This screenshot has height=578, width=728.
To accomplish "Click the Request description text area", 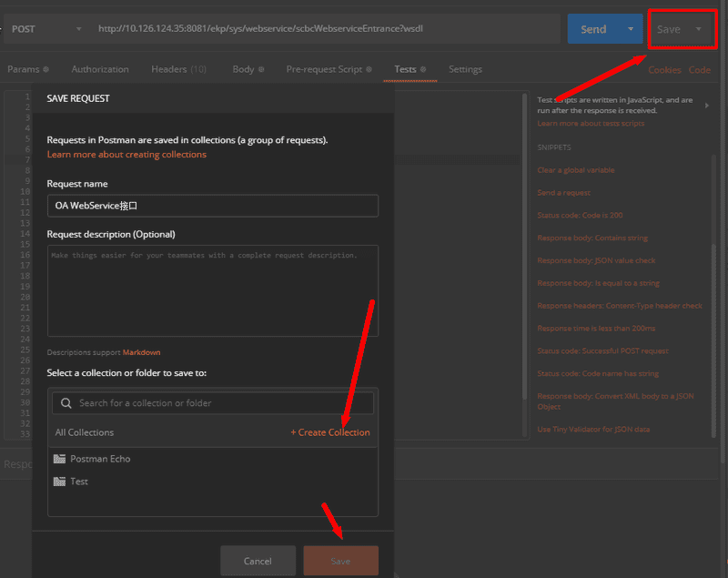I will [x=212, y=291].
